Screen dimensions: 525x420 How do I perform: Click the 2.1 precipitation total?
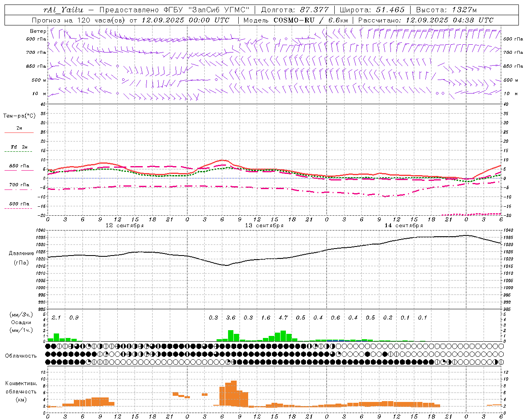point(56,317)
